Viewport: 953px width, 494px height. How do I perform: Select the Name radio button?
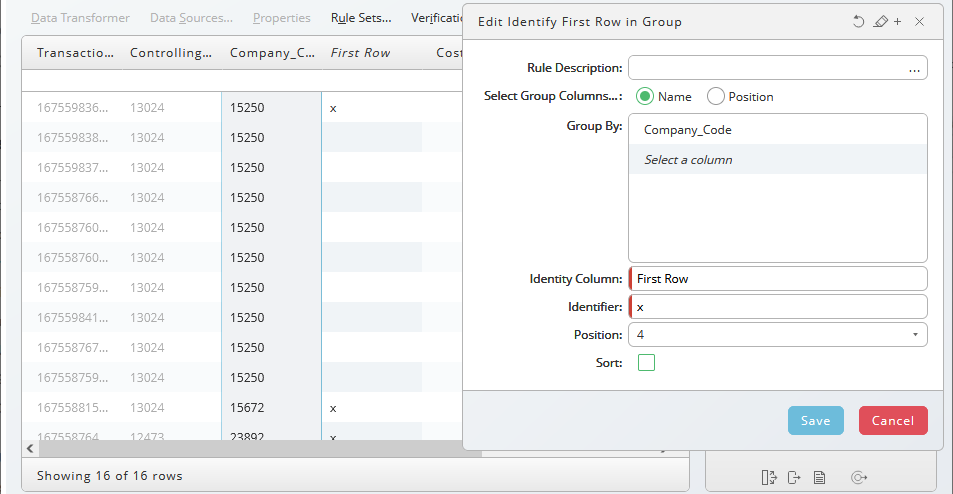pyautogui.click(x=644, y=97)
